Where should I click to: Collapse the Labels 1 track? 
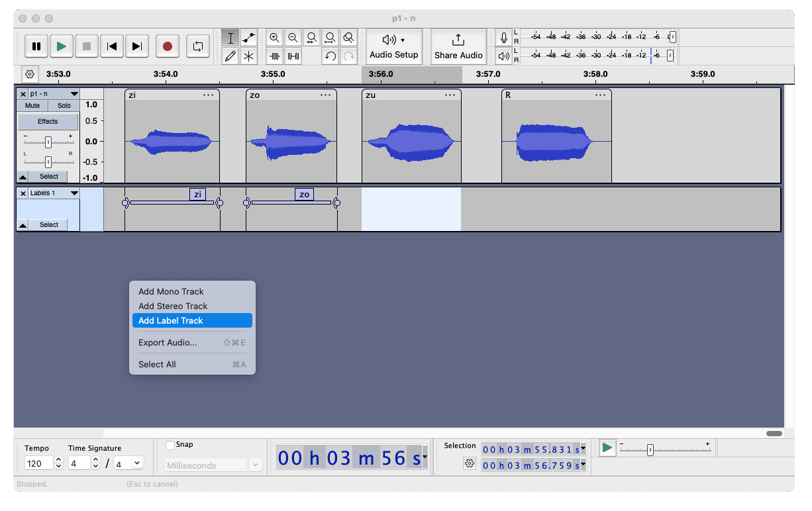[23, 225]
